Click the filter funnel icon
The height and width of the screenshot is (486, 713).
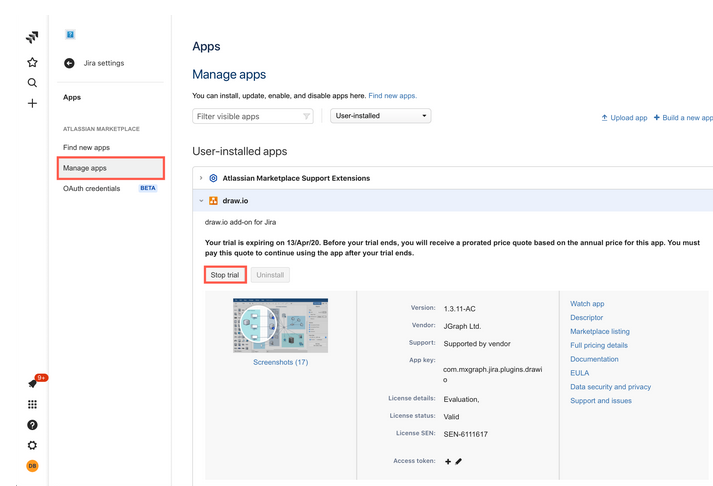(306, 116)
